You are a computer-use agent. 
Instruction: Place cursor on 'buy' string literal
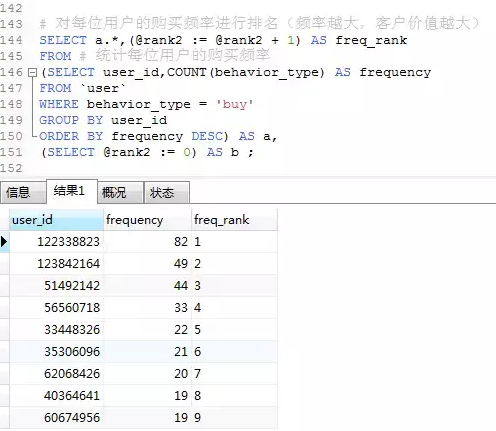(x=235, y=104)
